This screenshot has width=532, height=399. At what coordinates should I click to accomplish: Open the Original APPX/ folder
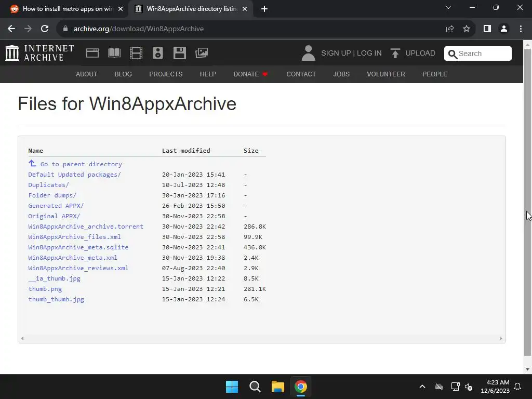pyautogui.click(x=54, y=216)
